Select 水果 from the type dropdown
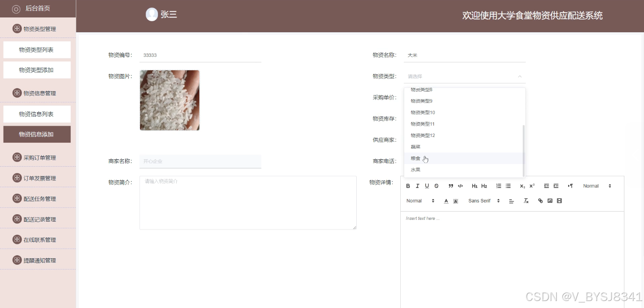This screenshot has height=308, width=644. click(x=463, y=170)
